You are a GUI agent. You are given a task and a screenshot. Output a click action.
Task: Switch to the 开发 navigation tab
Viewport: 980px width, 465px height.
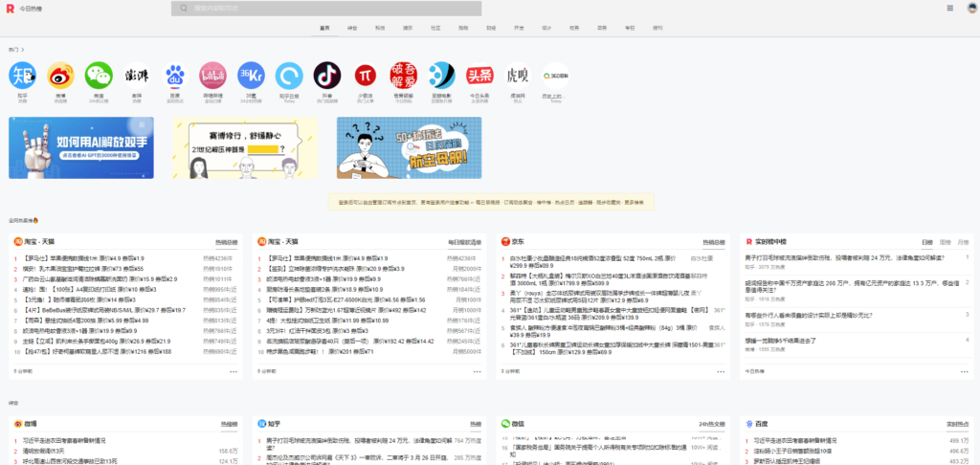[x=519, y=28]
